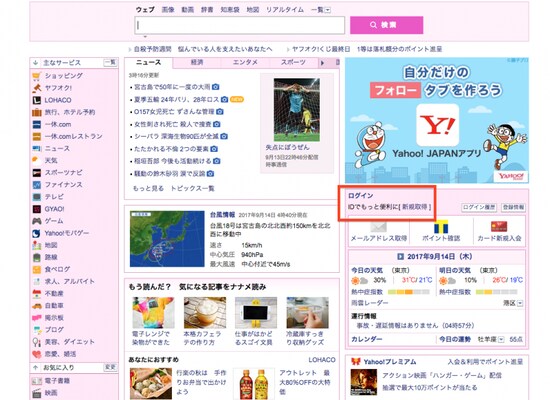Open the 本格カフェラテの作り方 article thumbnail

[x=205, y=313]
